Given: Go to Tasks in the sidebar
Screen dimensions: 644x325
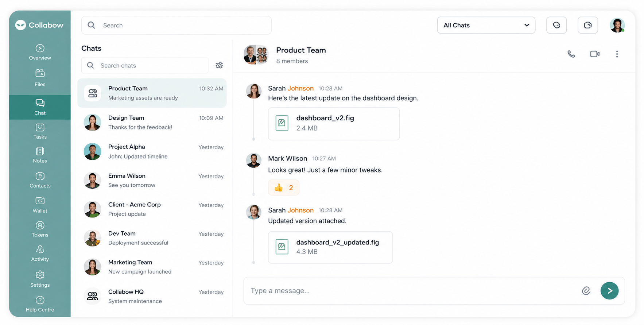Looking at the screenshot, I should 40,131.
